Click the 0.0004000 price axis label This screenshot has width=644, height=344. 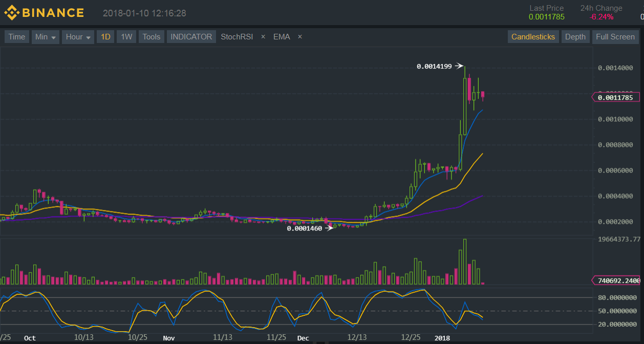click(615, 196)
